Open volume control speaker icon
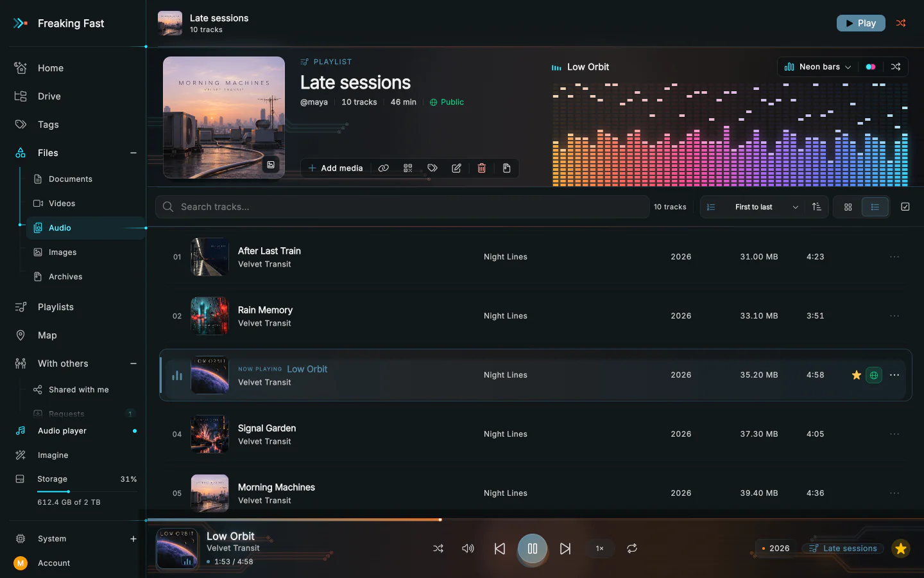Screen dimensions: 924x578 468,548
